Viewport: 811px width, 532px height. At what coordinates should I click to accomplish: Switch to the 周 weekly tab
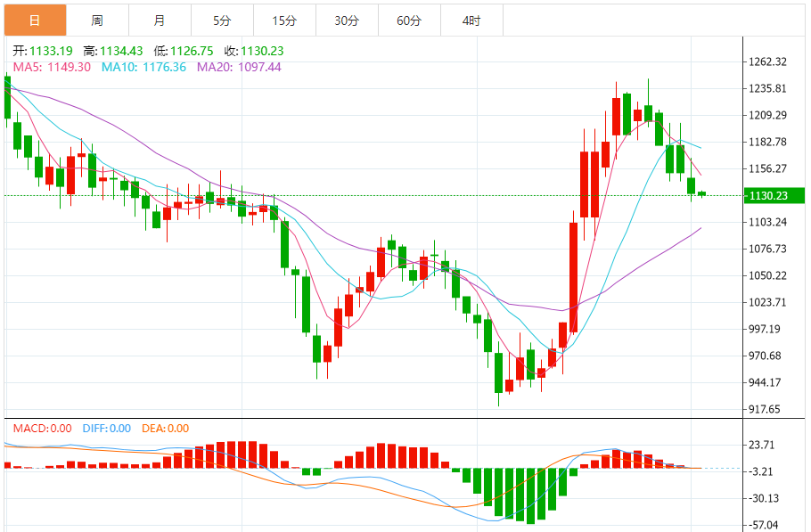click(x=97, y=20)
